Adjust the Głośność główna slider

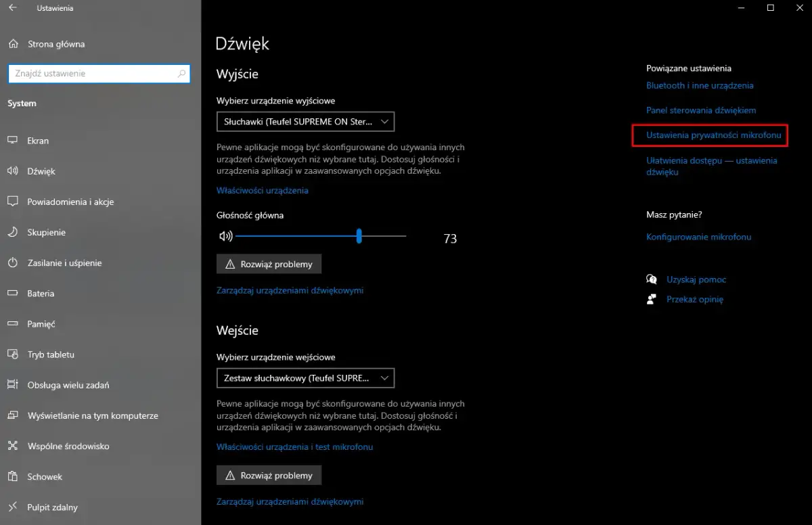[x=359, y=236]
